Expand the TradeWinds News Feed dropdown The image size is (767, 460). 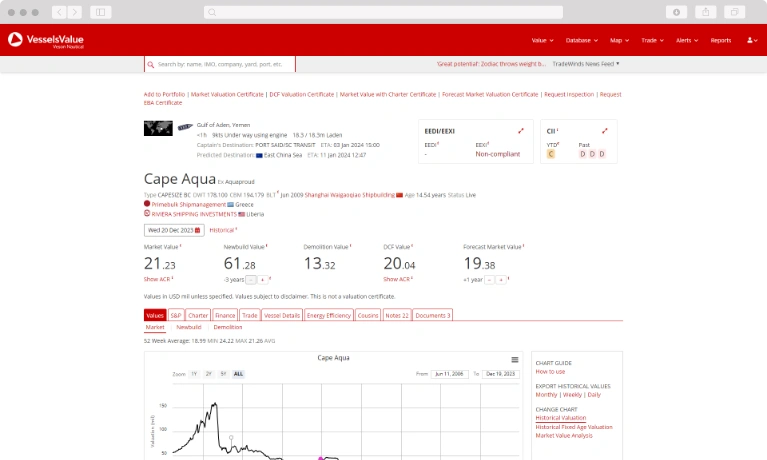click(x=586, y=64)
